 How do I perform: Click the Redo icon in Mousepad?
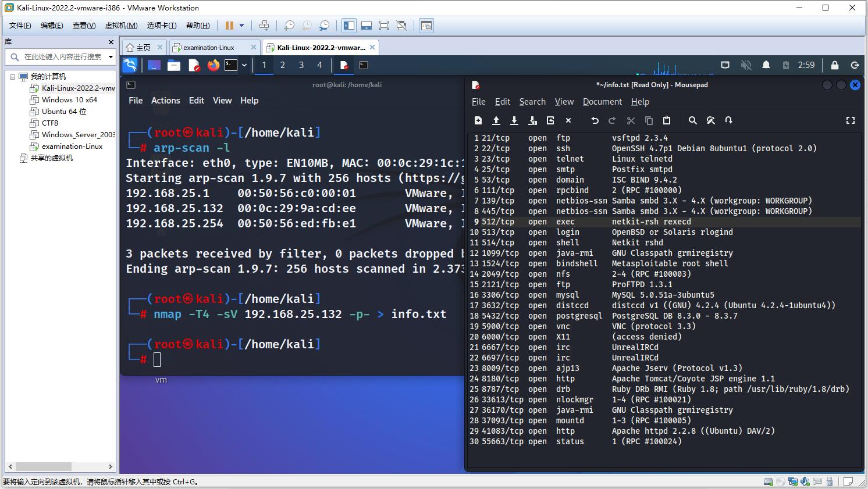pyautogui.click(x=612, y=120)
